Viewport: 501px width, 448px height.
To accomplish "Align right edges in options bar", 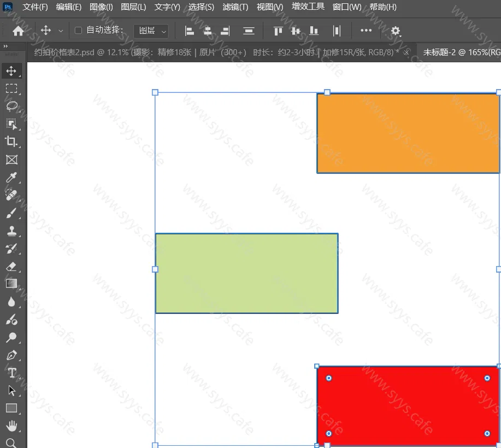I will [225, 31].
